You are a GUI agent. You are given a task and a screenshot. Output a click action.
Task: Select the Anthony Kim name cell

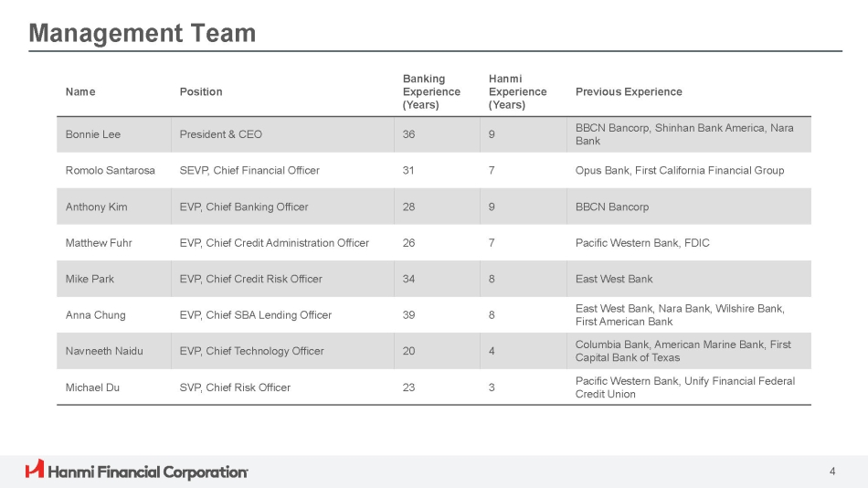coord(97,207)
